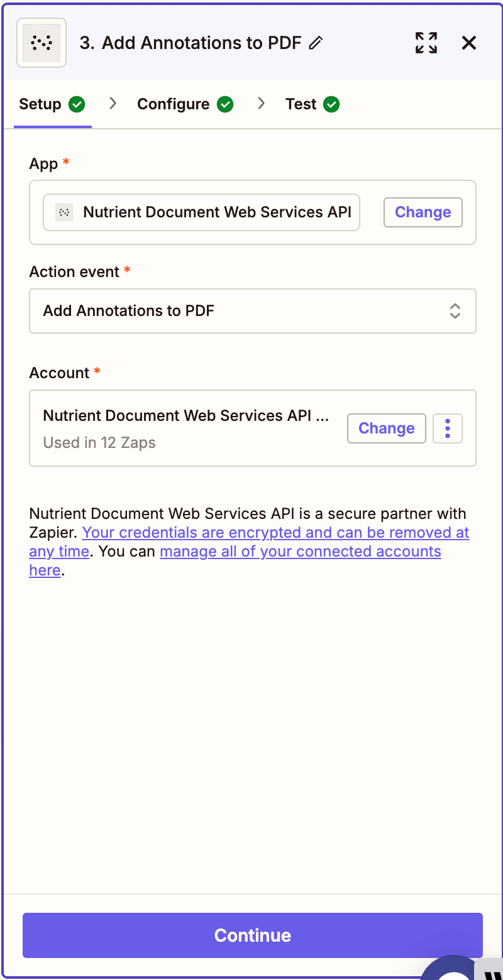
Task: Open the manage connected accounts link
Action: pos(300,551)
